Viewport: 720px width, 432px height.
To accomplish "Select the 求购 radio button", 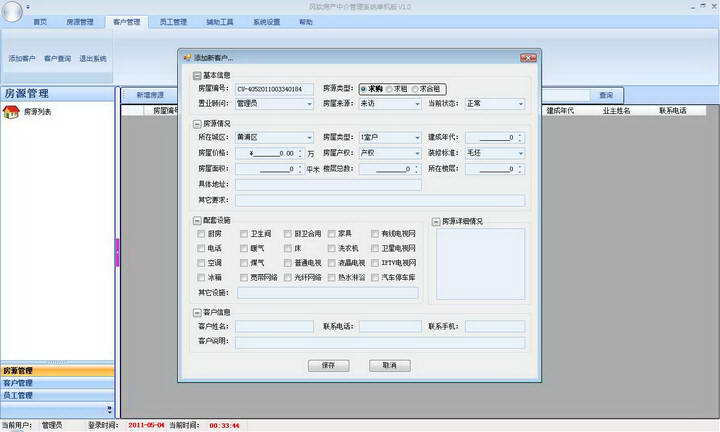I will (x=364, y=89).
